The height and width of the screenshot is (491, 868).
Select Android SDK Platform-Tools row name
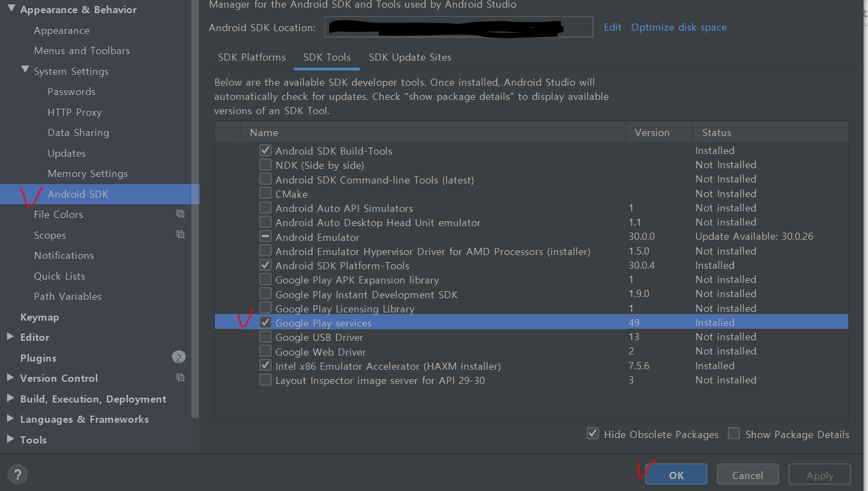(x=342, y=266)
